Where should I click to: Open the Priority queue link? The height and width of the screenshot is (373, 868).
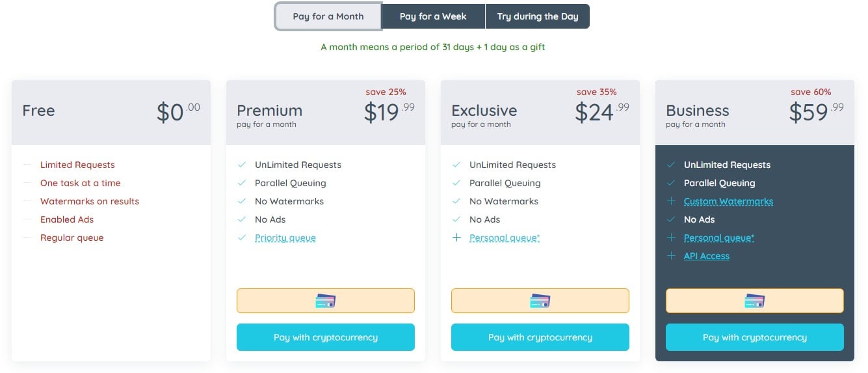tap(285, 238)
